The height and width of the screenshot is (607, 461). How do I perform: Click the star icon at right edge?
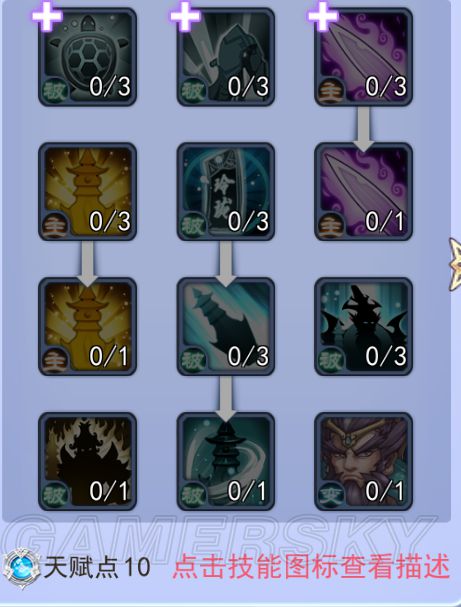pos(455,264)
